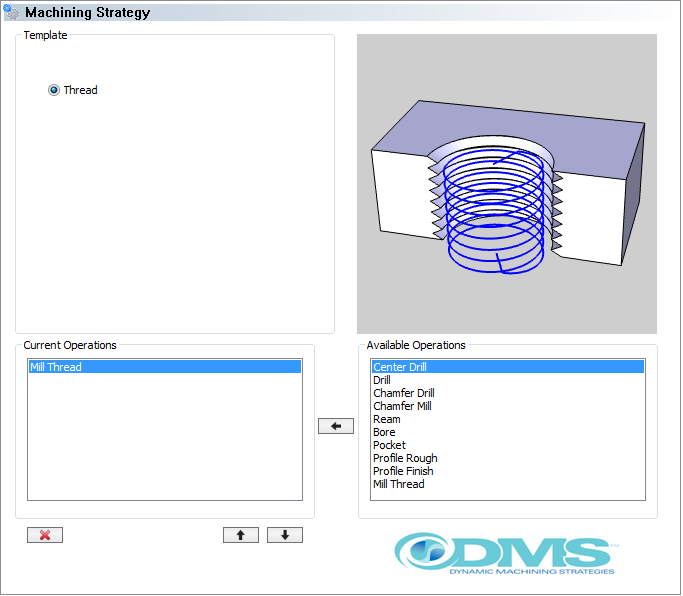This screenshot has width=683, height=596.
Task: Select Center Drill in Available Operations
Action: coord(507,367)
